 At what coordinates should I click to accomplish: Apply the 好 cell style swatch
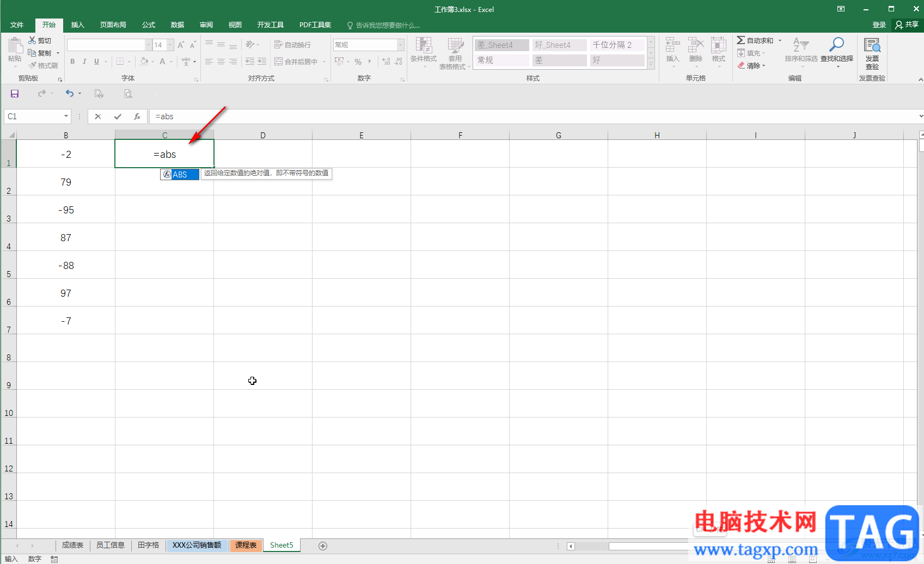pyautogui.click(x=617, y=60)
